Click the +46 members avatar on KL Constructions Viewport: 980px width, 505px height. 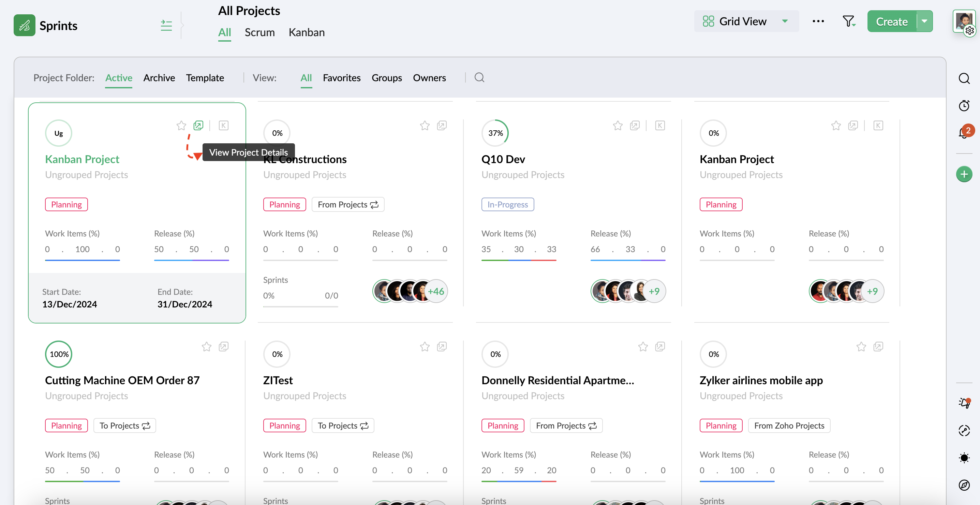coord(436,291)
